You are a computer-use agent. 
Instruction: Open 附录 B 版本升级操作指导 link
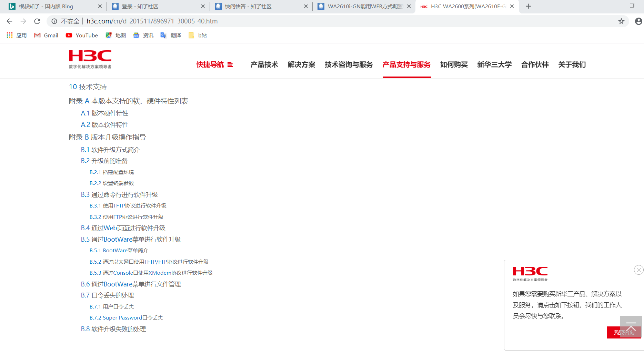[107, 137]
